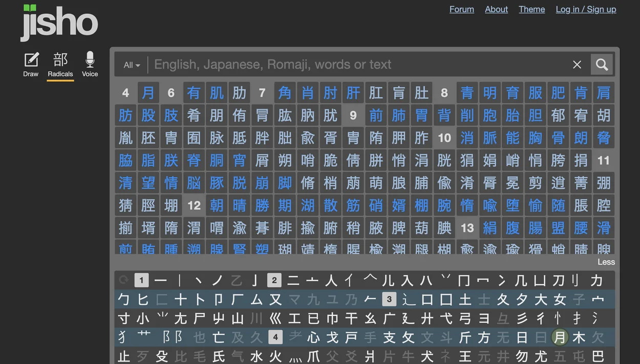
Task: Insert kanji 萌 from results
Action: pos(376,183)
